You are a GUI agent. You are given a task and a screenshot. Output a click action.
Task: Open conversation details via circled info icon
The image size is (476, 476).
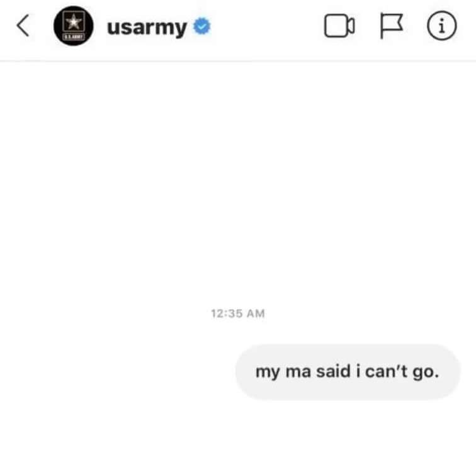tap(442, 26)
